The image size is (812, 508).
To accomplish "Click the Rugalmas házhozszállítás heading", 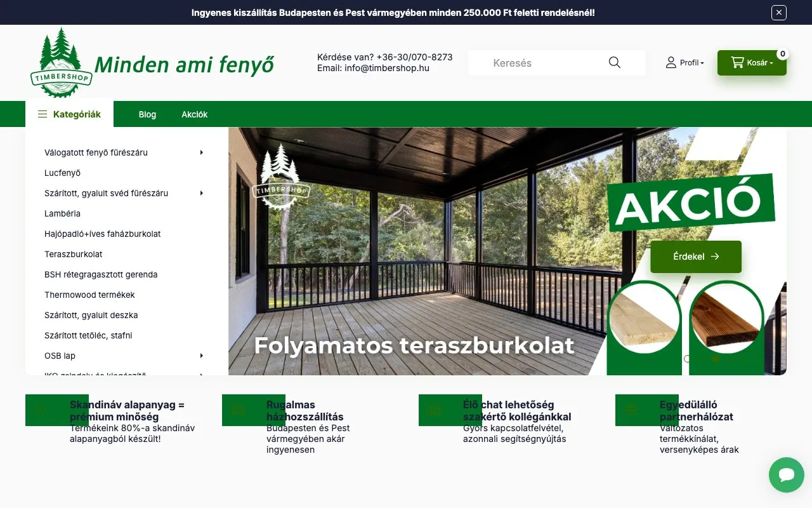I will [305, 411].
